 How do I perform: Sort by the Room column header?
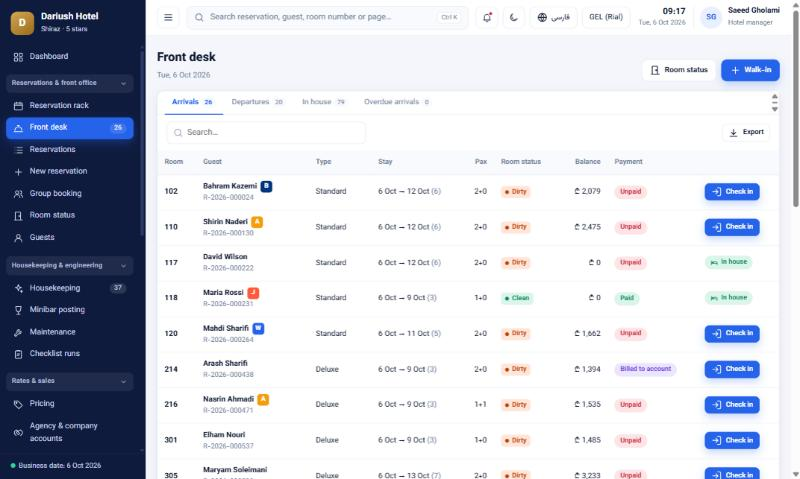click(173, 162)
